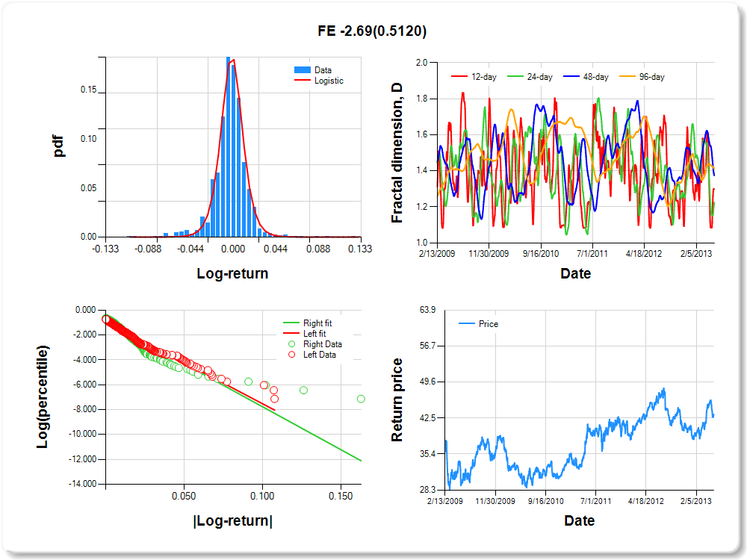Click the Right Data legend entry
This screenshot has height=560, width=747.
tap(315, 344)
